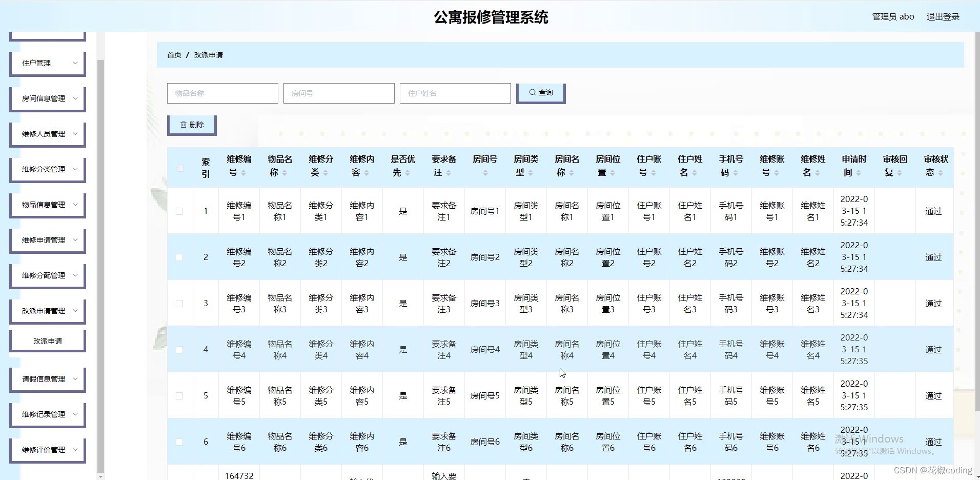
Task: Focus the 物品名称 search field
Action: 222,93
